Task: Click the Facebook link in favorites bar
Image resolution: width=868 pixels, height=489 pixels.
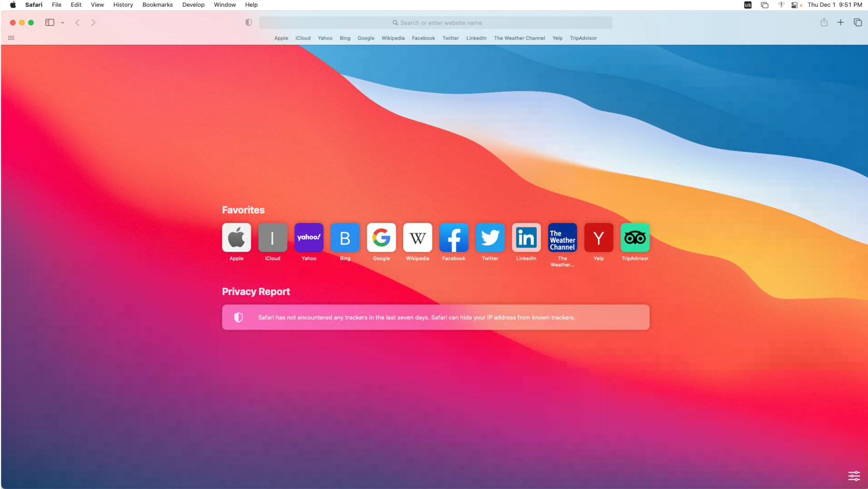Action: (x=423, y=38)
